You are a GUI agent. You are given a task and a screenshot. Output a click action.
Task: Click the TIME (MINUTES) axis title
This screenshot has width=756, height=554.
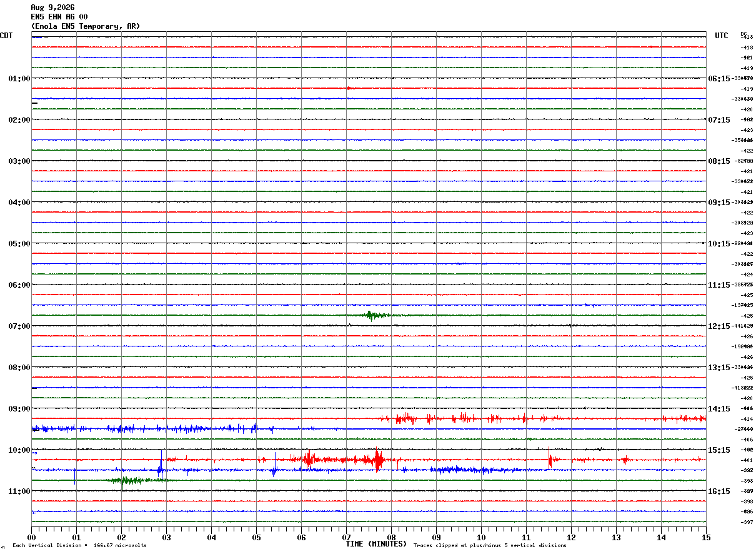coord(376,544)
